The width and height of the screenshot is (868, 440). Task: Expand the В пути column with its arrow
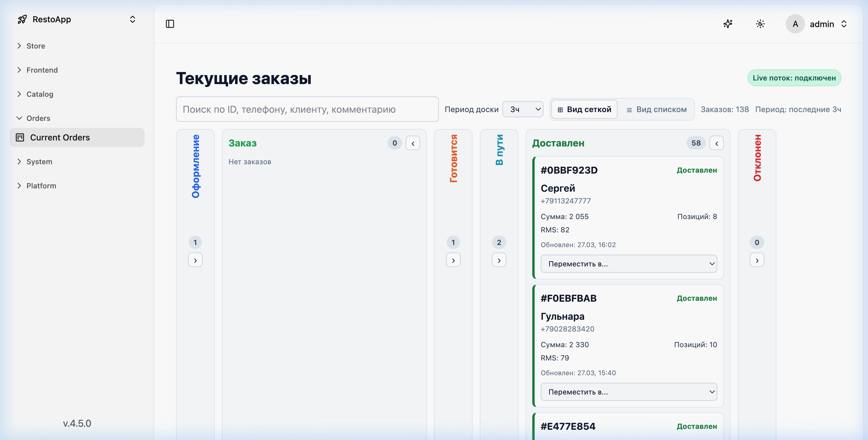[x=499, y=260]
